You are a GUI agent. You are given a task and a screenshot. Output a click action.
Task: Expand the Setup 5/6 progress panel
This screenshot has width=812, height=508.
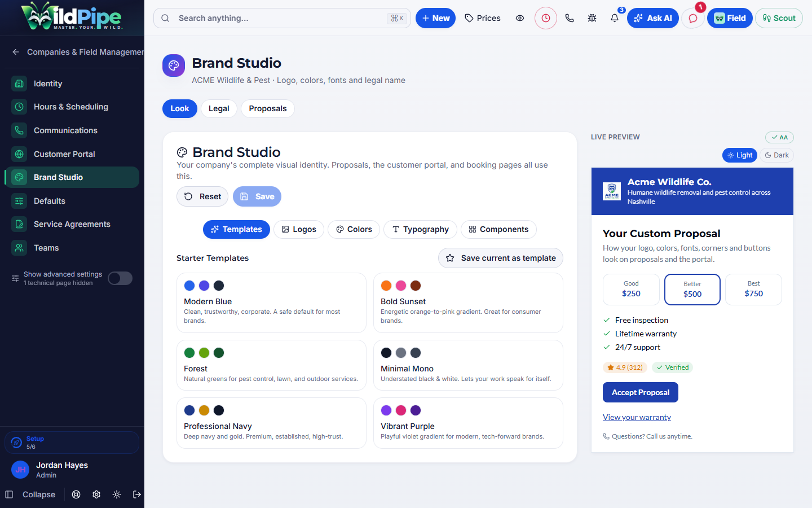point(72,443)
